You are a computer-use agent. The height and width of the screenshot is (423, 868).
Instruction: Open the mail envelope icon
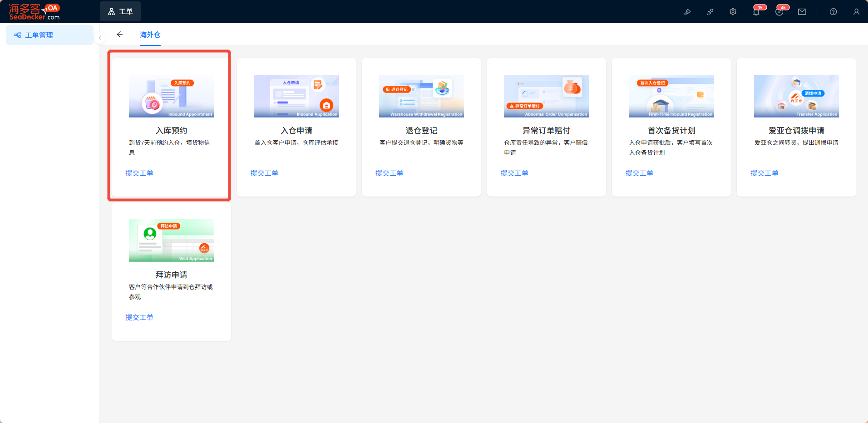coord(802,12)
